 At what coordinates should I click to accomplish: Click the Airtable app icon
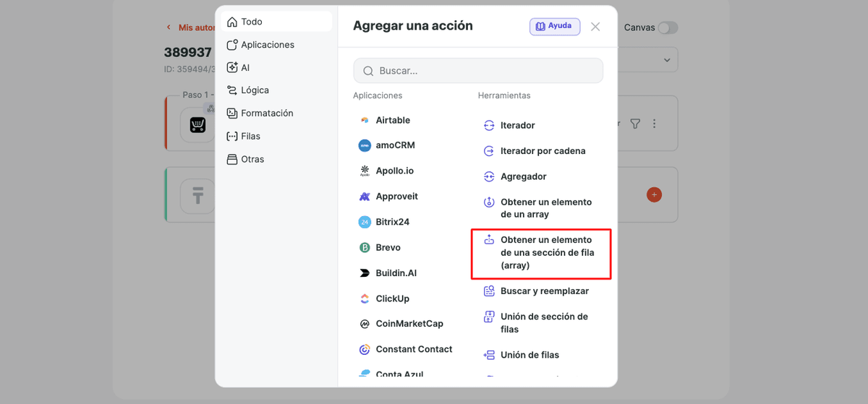pyautogui.click(x=365, y=120)
